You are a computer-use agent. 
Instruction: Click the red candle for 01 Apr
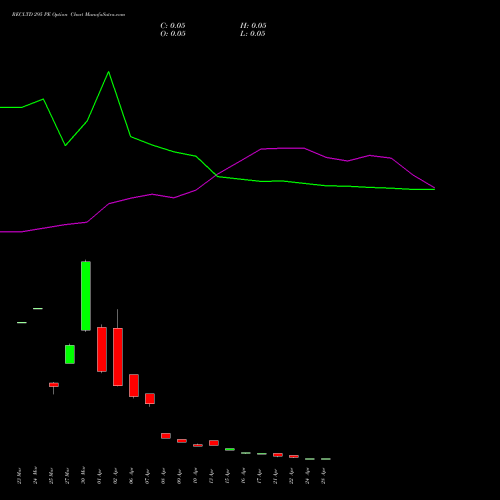point(102,349)
